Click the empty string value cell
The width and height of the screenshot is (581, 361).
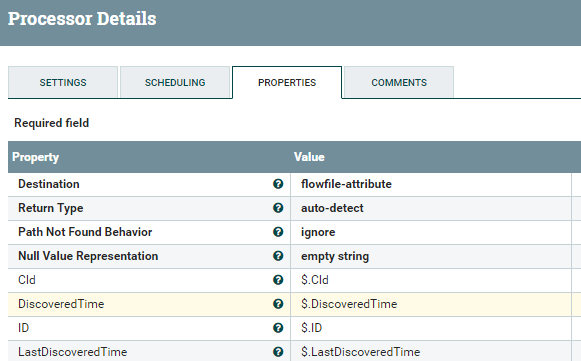tap(431, 256)
